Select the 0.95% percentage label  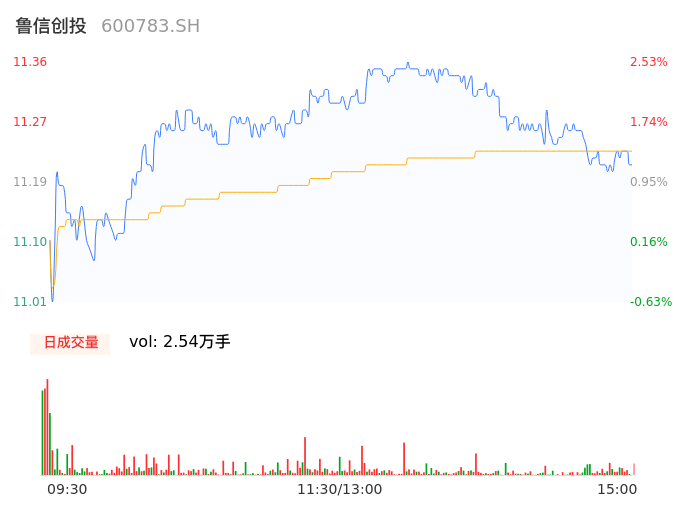click(x=648, y=182)
